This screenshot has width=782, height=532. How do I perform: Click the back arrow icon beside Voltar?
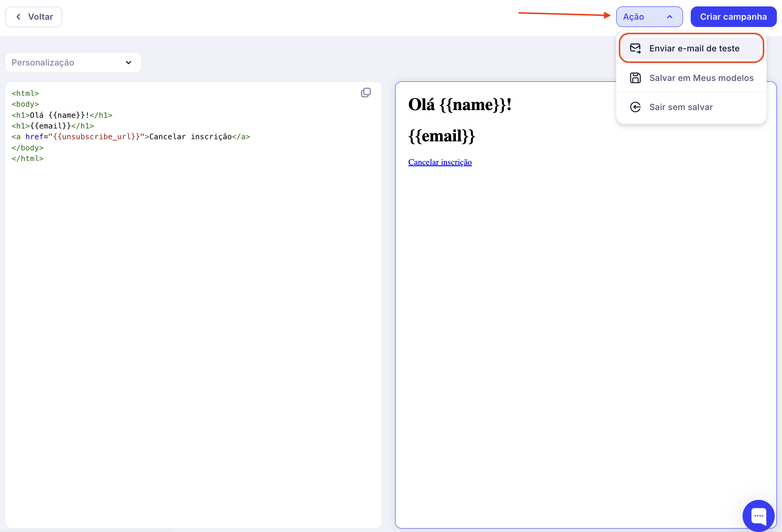[x=18, y=17]
